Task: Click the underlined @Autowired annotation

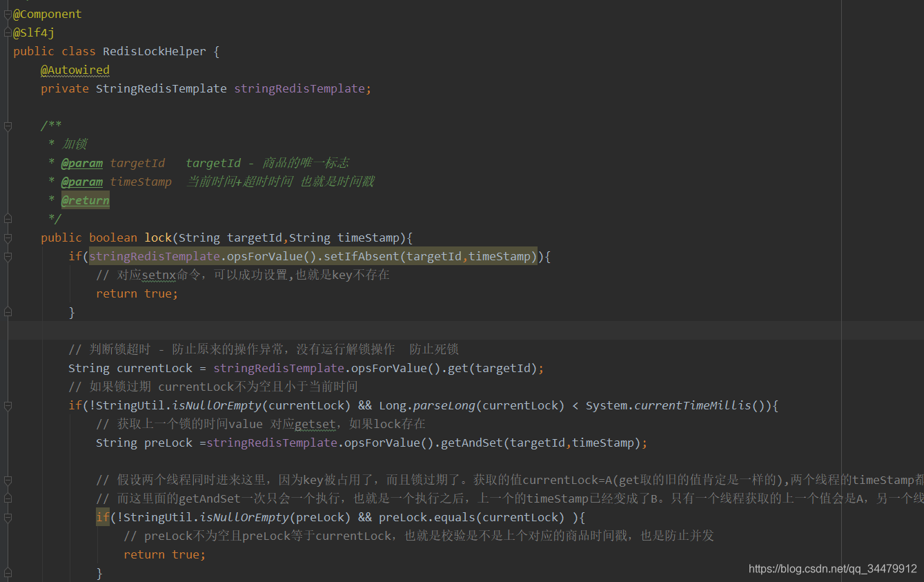Action: click(x=75, y=69)
